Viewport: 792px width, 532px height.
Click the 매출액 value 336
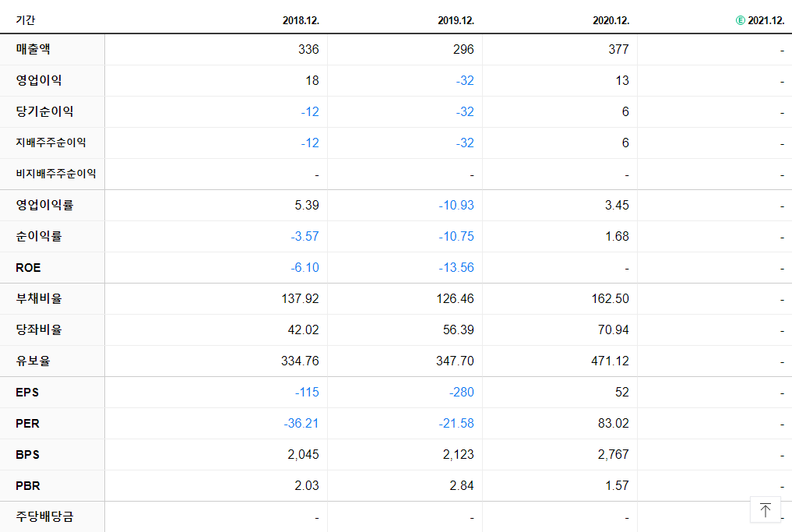tap(308, 50)
